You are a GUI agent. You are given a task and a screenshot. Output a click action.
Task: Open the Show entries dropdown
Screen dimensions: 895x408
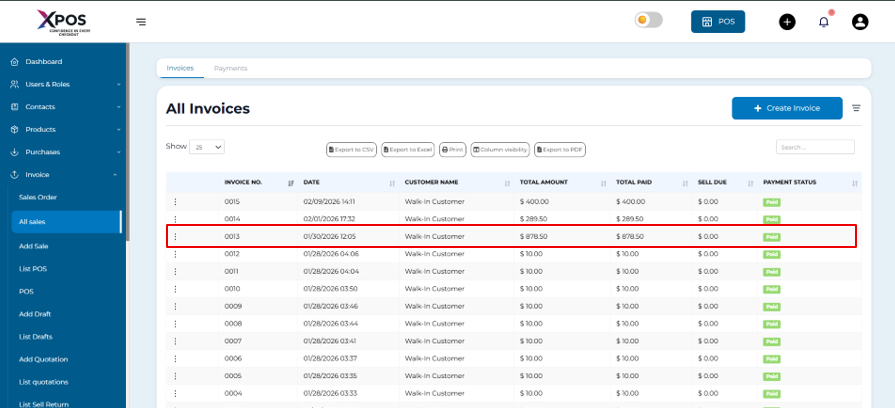(207, 147)
